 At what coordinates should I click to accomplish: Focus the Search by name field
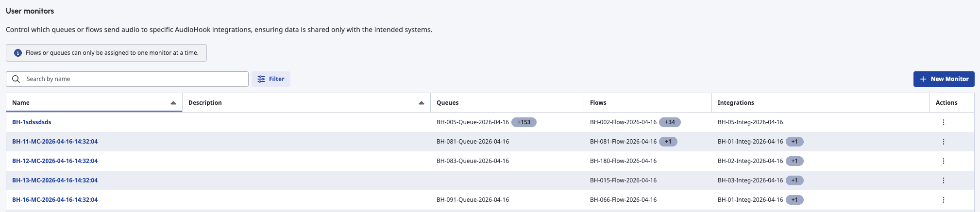[x=127, y=79]
